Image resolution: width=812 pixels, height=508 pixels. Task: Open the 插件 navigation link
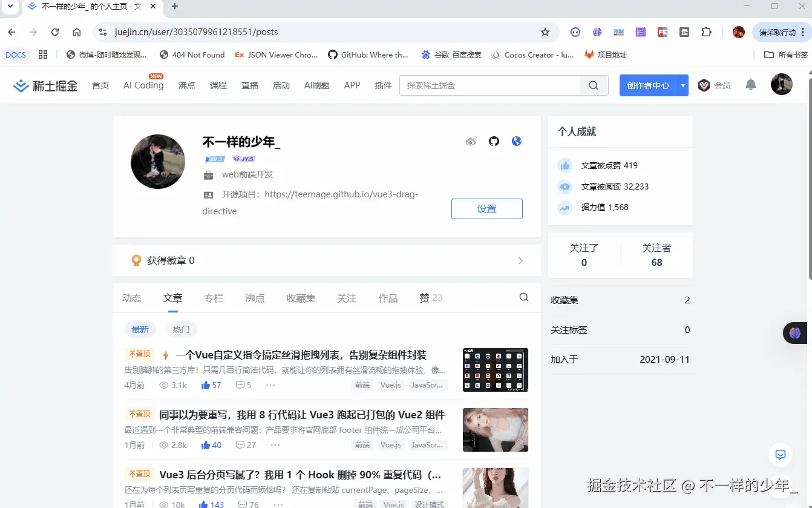point(384,85)
